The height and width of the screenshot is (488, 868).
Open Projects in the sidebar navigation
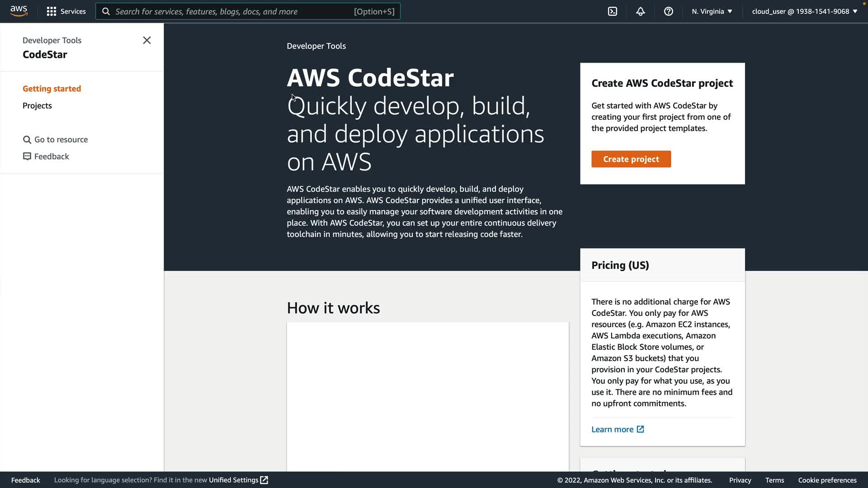tap(37, 106)
